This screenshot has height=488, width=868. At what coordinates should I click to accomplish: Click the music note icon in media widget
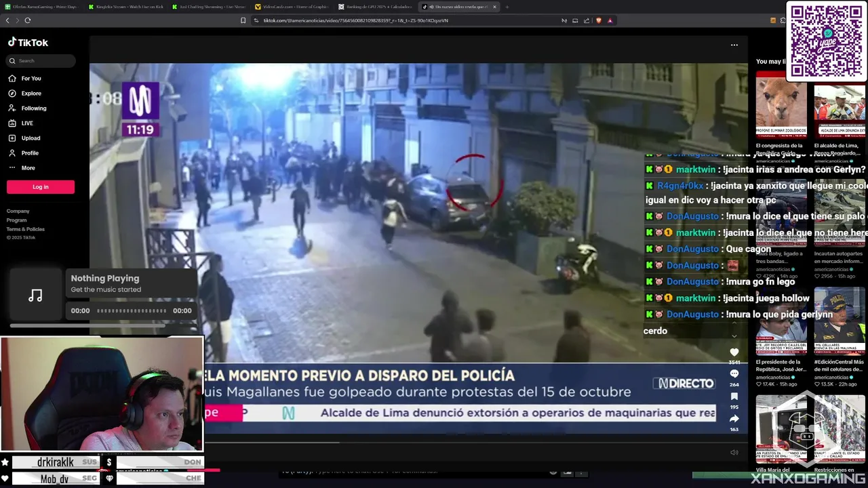35,295
